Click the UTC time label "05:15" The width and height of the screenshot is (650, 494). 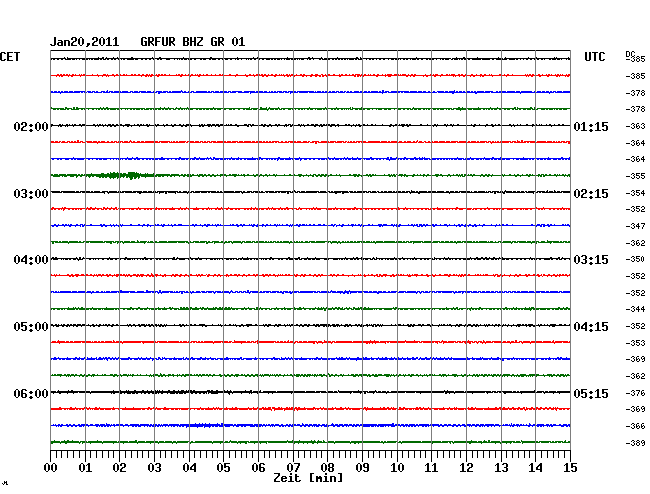pyautogui.click(x=591, y=393)
